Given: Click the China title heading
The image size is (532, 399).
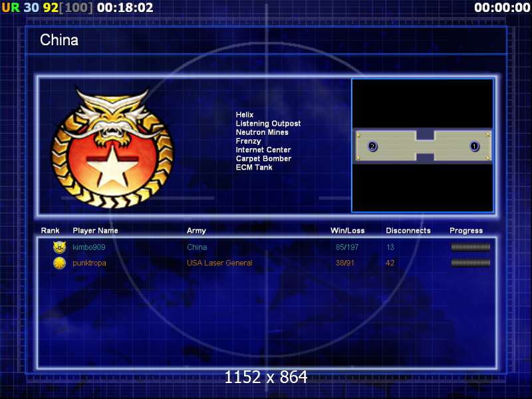Looking at the screenshot, I should tap(59, 40).
